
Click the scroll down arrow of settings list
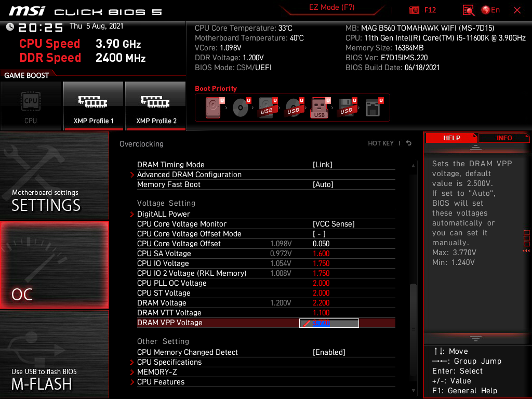tap(413, 391)
